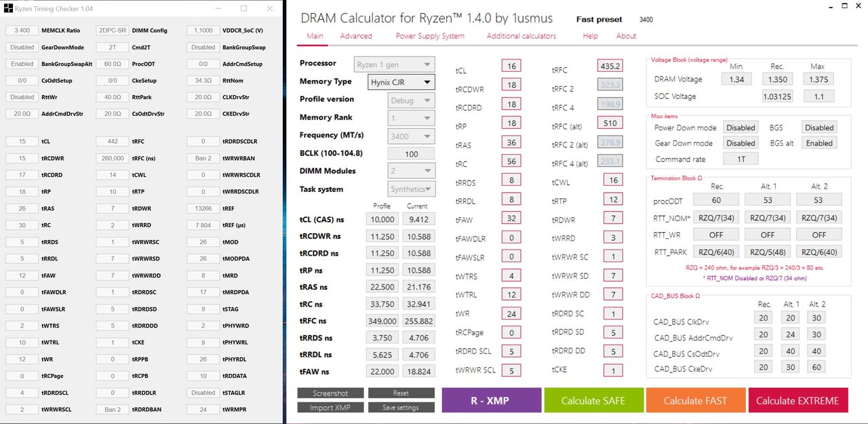Image resolution: width=868 pixels, height=424 pixels.
Task: Expand the Profile version dropdown
Action: coord(412,100)
